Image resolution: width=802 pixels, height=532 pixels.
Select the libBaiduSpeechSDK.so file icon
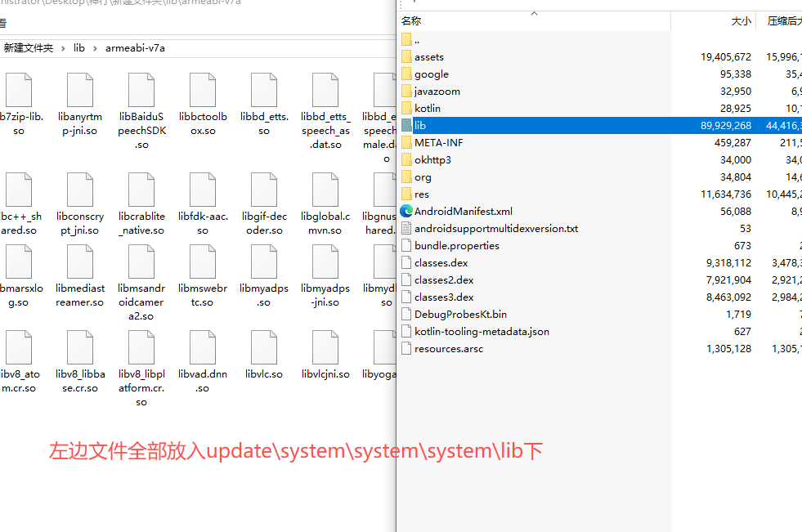tap(141, 89)
